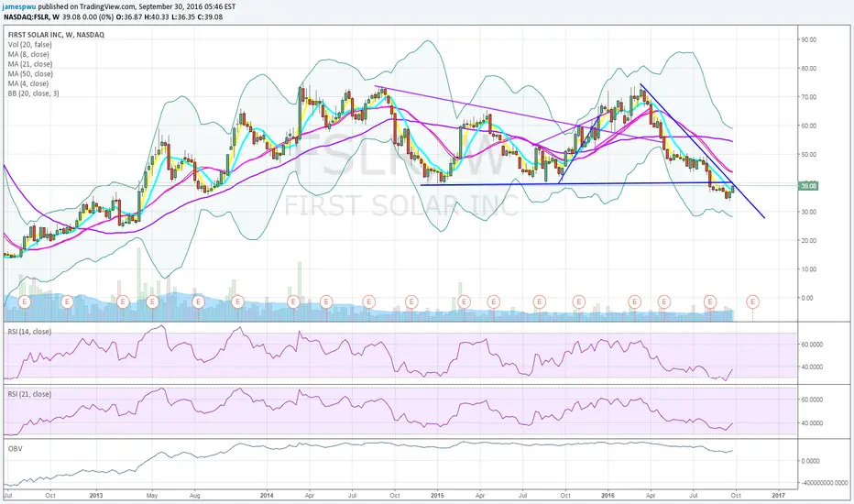854x504 pixels.
Task: Click the 2014 label on the time axis
Action: tap(267, 495)
